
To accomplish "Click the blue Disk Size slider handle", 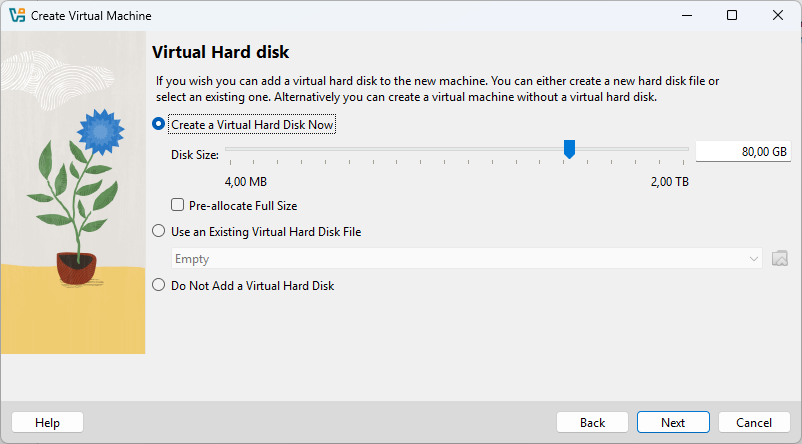I will click(x=569, y=149).
